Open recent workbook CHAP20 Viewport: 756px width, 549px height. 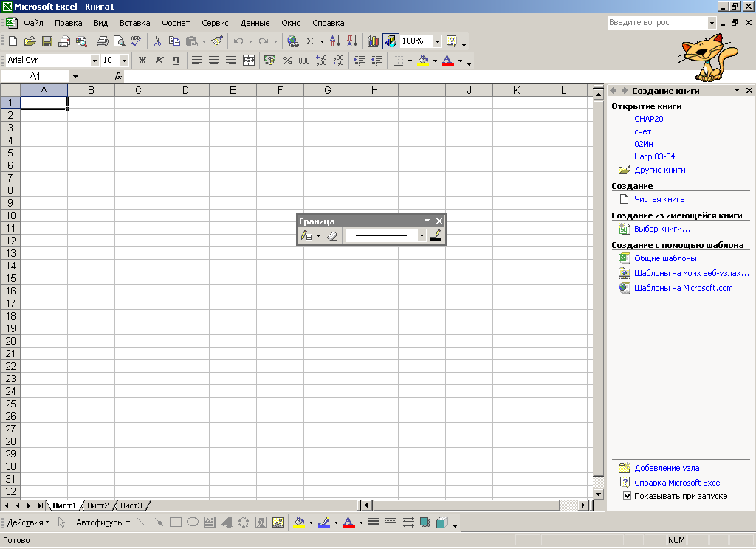coord(648,119)
